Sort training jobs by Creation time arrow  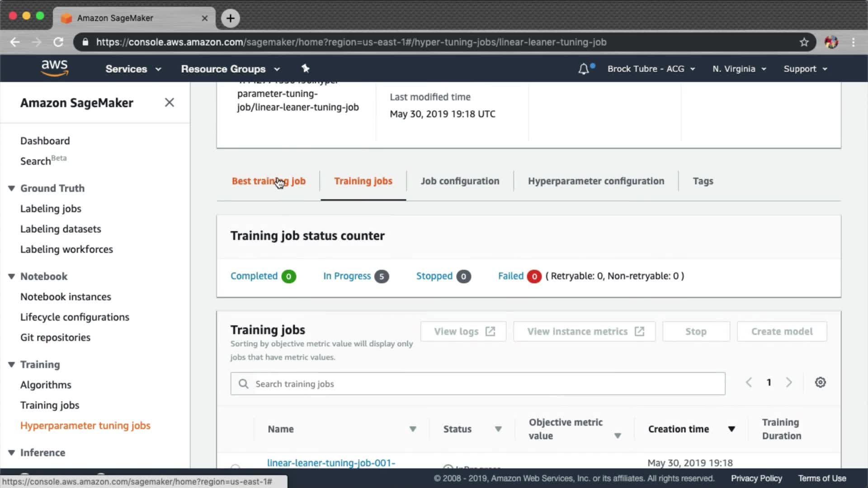[731, 429]
